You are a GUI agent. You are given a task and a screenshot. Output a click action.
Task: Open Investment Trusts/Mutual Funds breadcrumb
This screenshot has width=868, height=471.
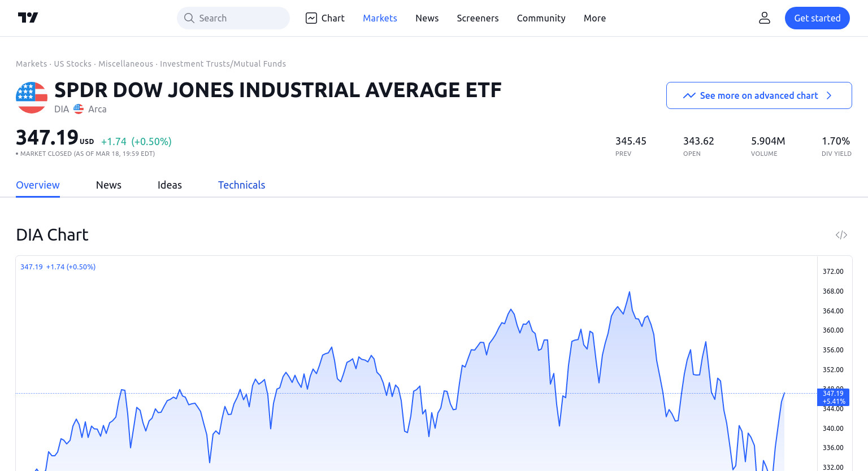223,64
